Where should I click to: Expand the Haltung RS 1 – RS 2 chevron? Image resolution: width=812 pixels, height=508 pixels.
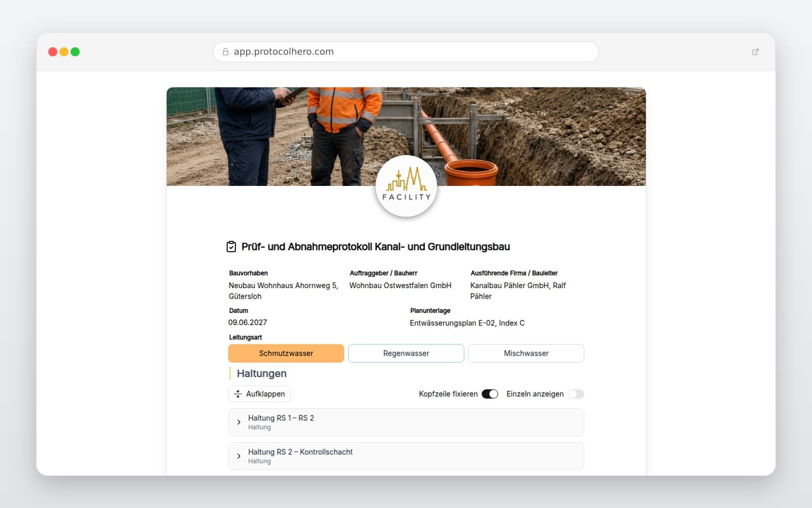click(x=239, y=422)
